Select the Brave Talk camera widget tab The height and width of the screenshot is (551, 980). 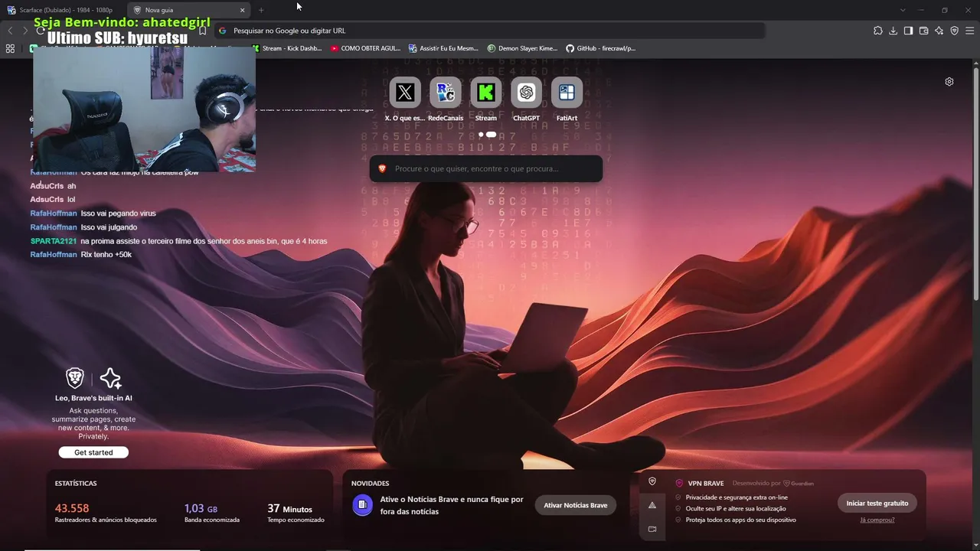click(x=652, y=529)
